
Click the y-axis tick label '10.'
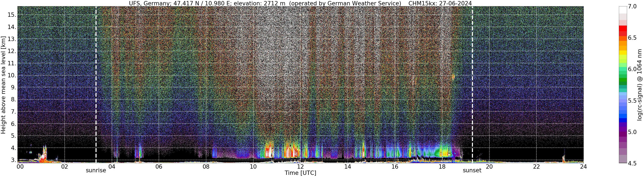[12, 75]
